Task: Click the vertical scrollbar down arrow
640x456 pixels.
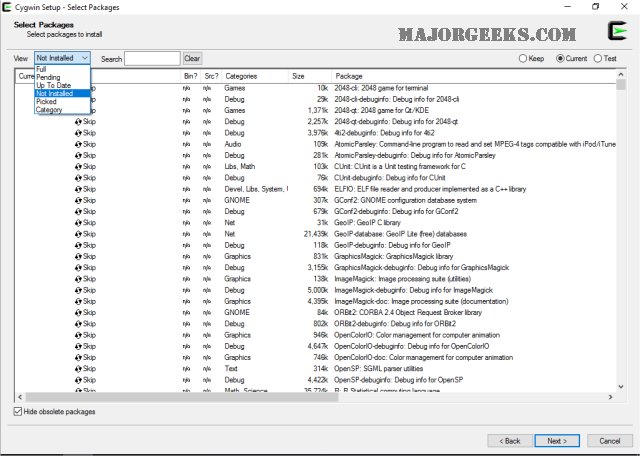Action: coord(621,386)
